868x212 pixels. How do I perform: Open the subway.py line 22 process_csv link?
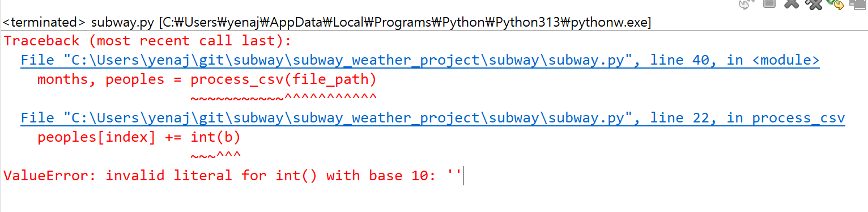tap(433, 118)
